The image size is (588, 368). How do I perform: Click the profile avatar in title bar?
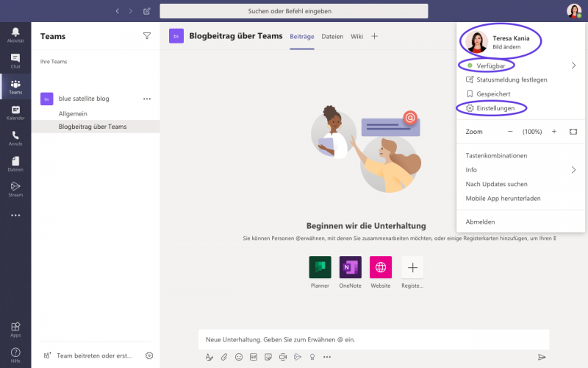[574, 11]
